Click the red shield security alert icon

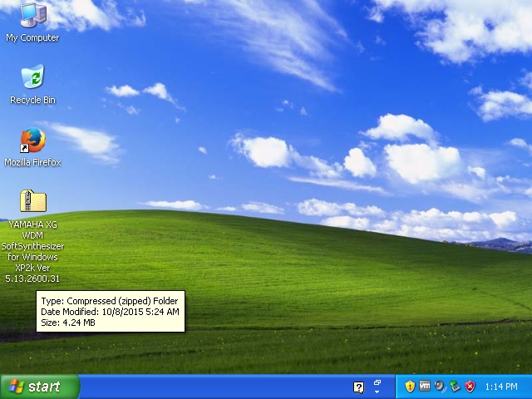[470, 387]
